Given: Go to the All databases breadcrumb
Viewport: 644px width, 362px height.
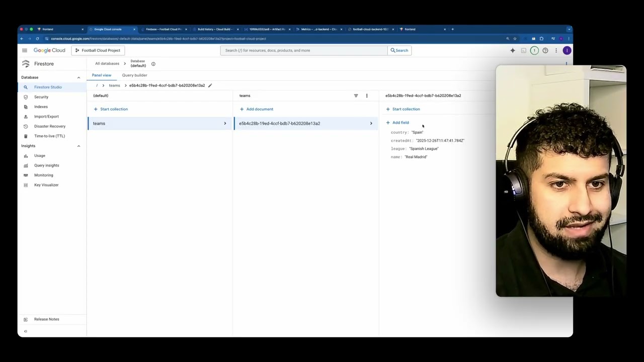Looking at the screenshot, I should tap(107, 63).
